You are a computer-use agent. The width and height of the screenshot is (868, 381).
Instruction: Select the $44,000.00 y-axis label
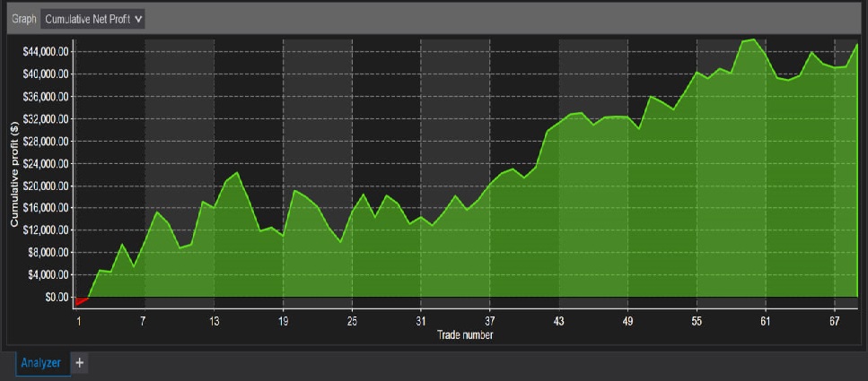click(x=45, y=52)
